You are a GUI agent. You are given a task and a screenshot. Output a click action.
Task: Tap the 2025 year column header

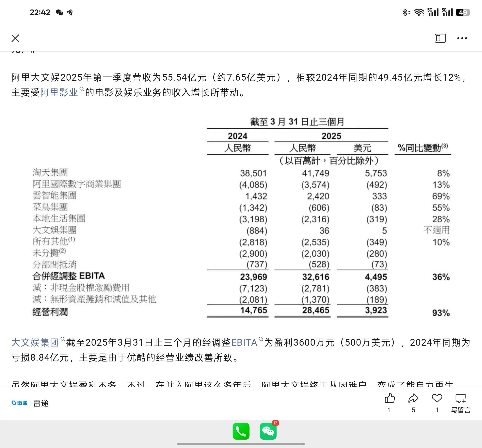pyautogui.click(x=331, y=136)
